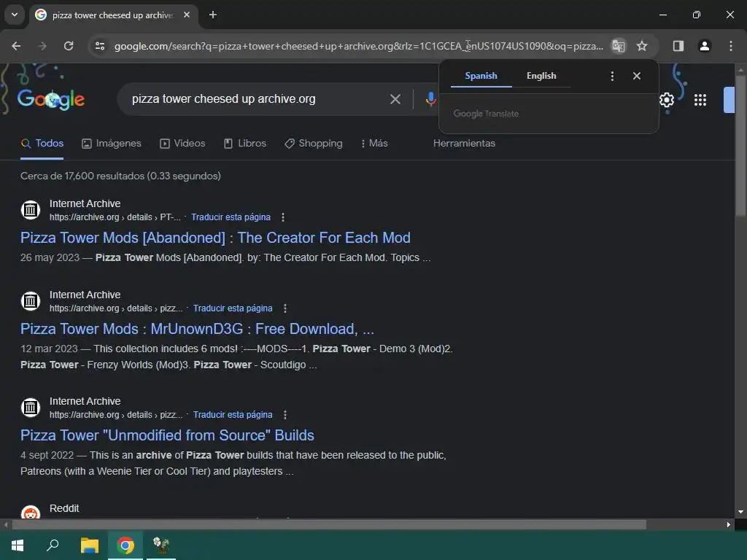747x560 pixels.
Task: Open the Chrome profile menu
Action: tap(705, 46)
